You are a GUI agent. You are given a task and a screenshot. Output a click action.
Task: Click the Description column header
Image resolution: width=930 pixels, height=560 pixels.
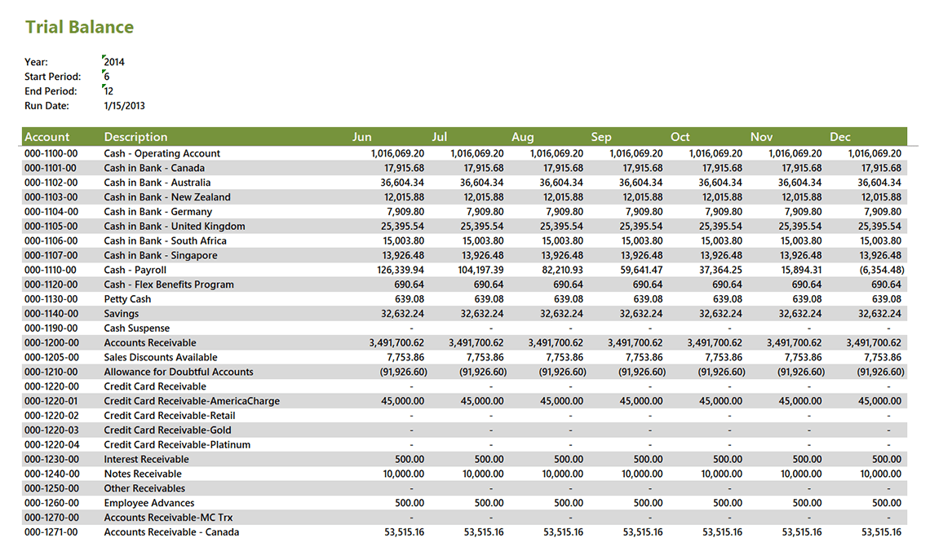click(x=135, y=137)
